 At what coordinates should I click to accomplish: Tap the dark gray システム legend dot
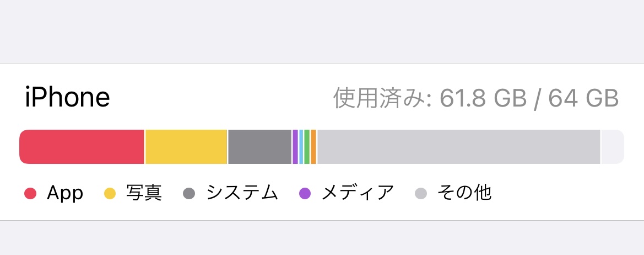point(190,193)
